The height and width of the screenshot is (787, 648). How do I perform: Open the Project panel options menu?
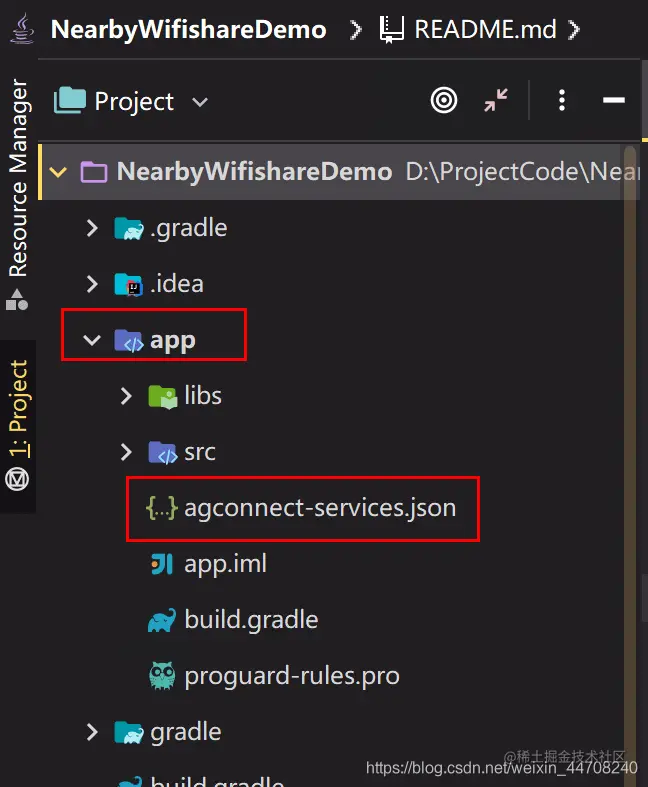(x=562, y=100)
